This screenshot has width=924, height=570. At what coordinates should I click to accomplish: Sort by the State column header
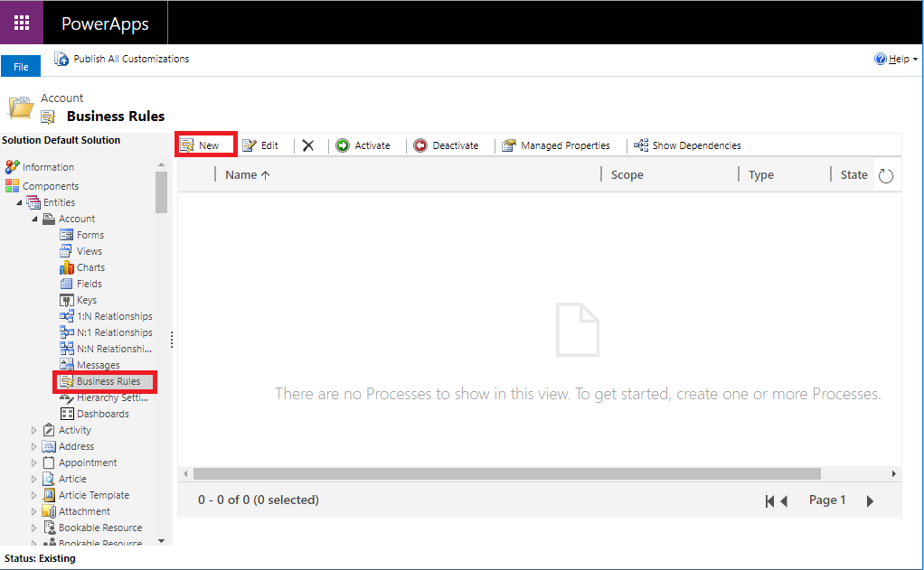[x=853, y=175]
